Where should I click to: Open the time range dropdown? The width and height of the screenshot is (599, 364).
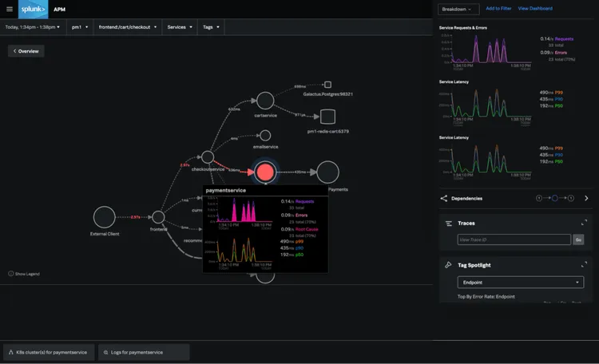click(x=34, y=27)
